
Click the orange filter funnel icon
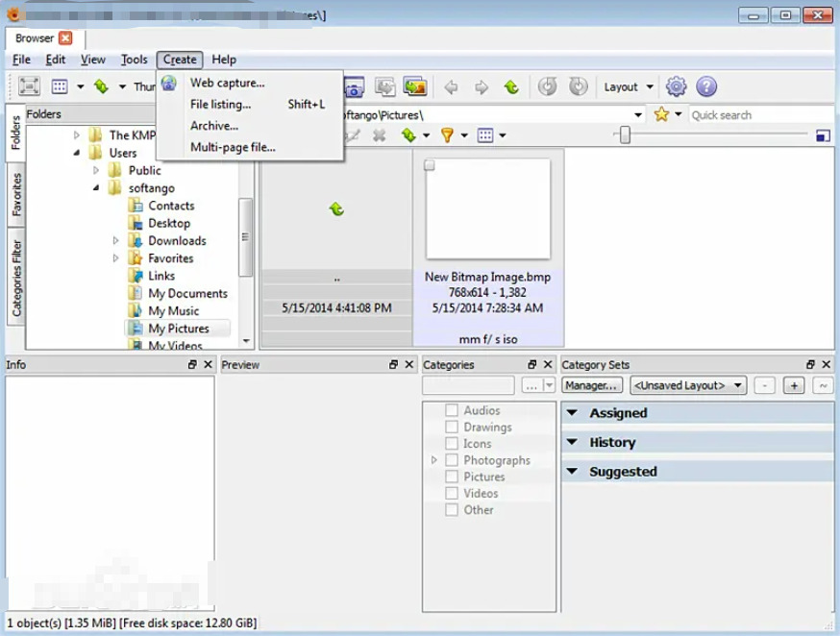447,135
